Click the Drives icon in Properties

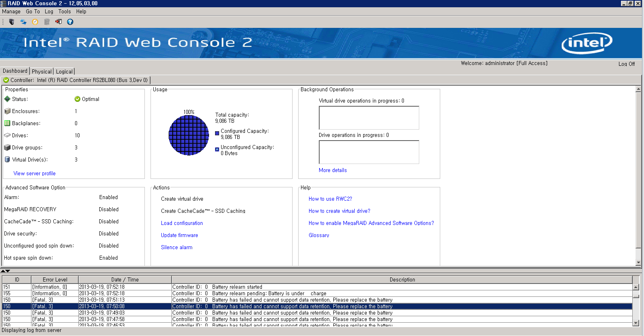7,135
